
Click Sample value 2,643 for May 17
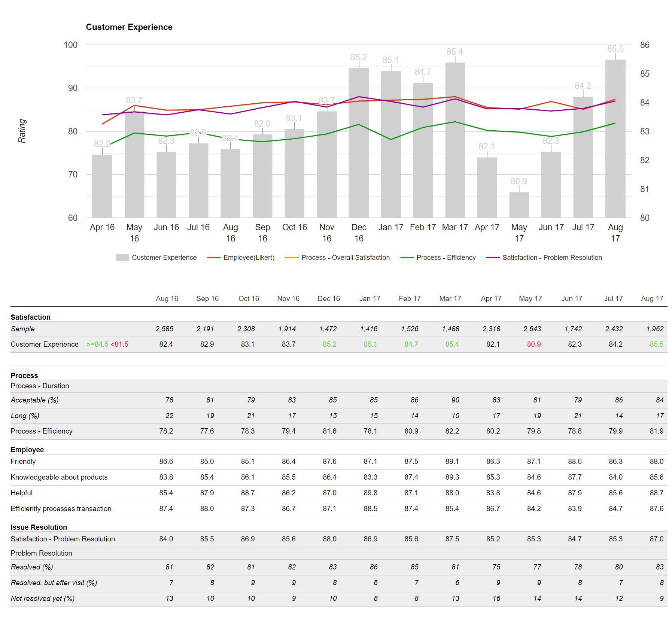pyautogui.click(x=532, y=329)
